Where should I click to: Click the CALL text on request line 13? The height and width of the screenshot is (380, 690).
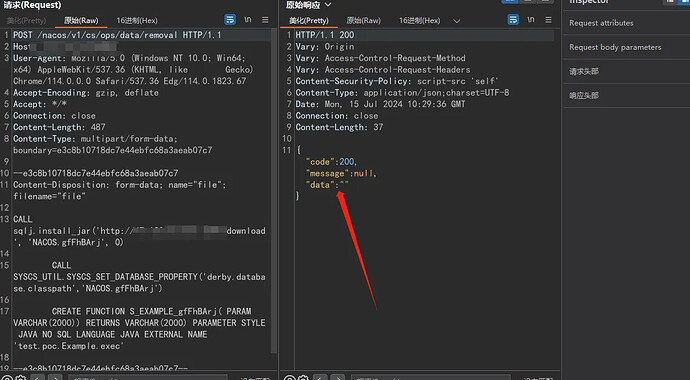[22, 219]
